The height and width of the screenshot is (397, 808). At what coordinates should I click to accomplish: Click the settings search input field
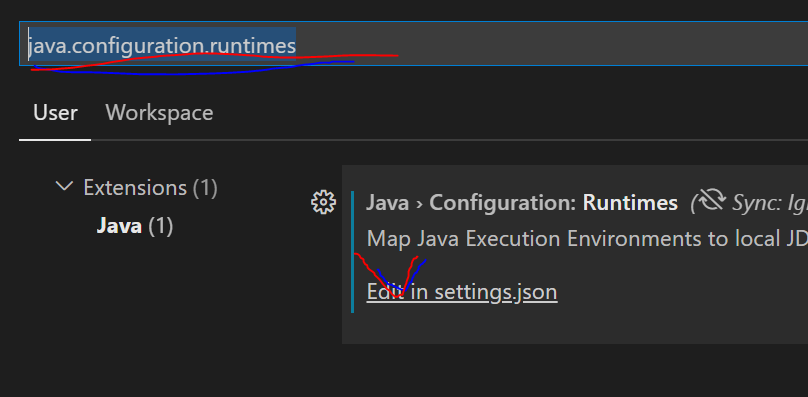coord(413,44)
